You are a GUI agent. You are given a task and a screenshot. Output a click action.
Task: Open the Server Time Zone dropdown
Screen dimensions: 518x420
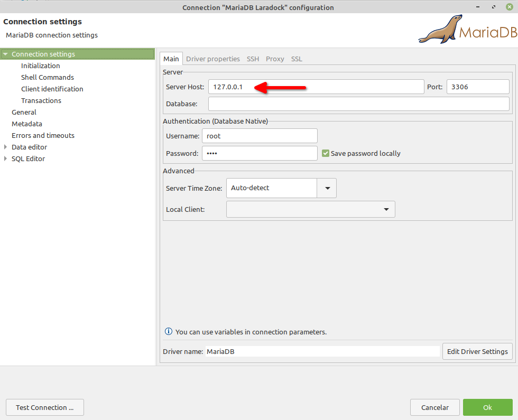click(x=327, y=188)
